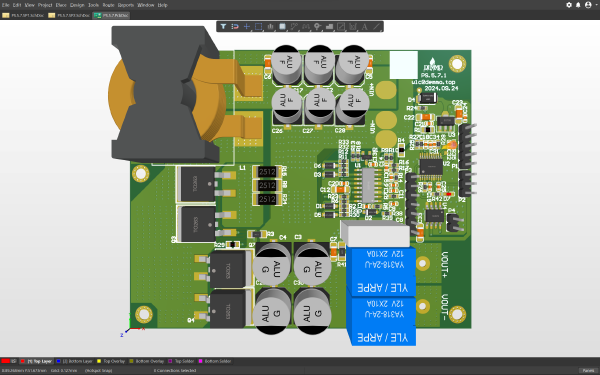Screen dimensions: 600x375
Task: Open the Tools menu
Action: [93, 5]
